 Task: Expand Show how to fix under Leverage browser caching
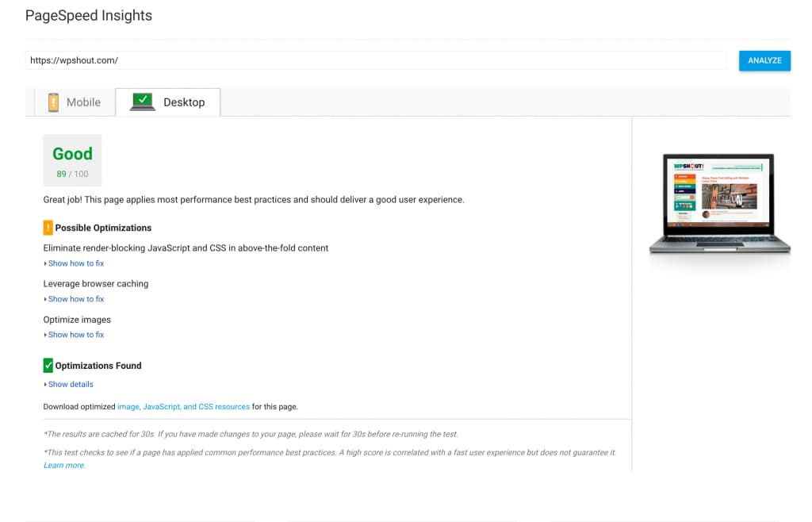coord(76,298)
